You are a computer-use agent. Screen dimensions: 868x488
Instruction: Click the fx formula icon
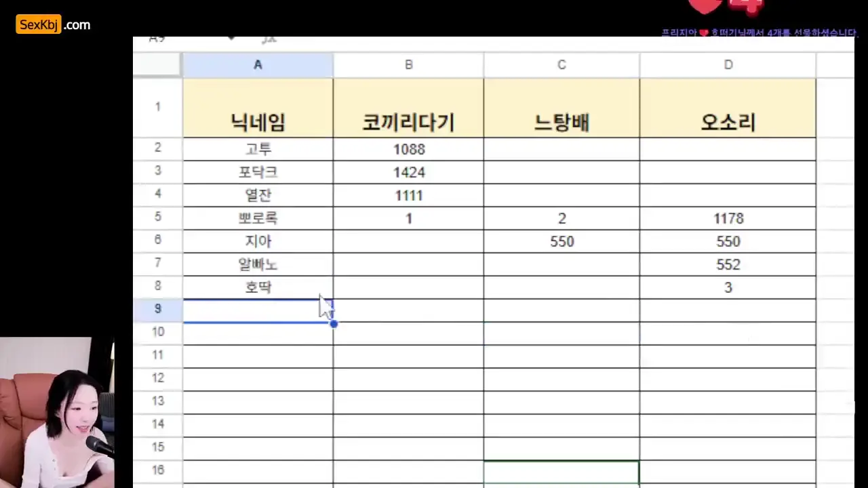[x=269, y=39]
